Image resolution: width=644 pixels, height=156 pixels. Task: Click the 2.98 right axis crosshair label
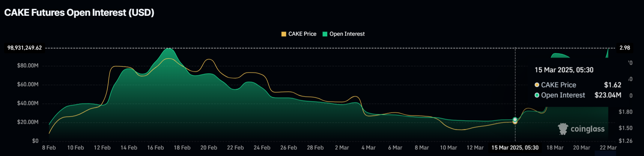pyautogui.click(x=625, y=48)
